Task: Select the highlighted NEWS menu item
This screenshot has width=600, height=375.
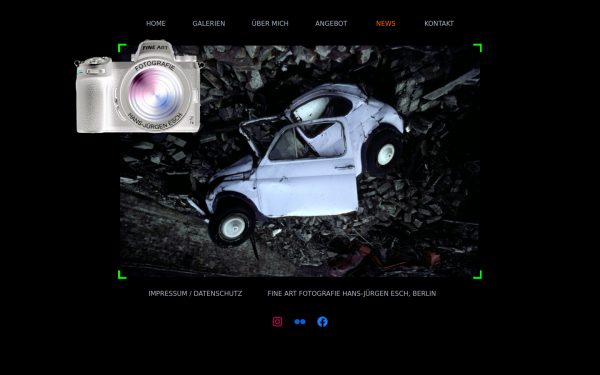Action: pyautogui.click(x=386, y=24)
